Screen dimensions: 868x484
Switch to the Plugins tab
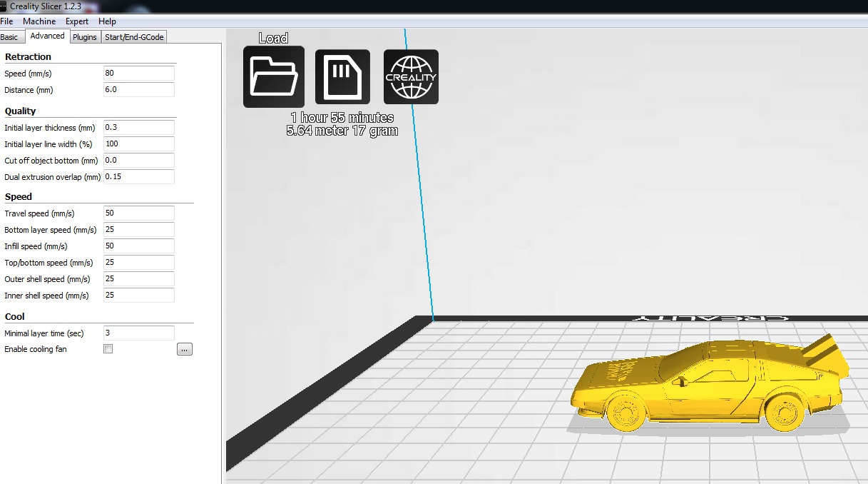(85, 37)
